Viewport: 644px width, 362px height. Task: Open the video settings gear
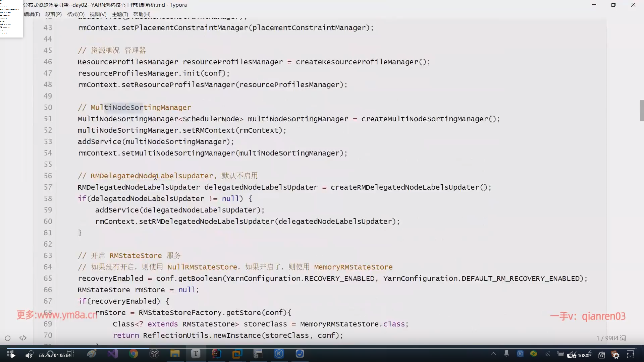[x=616, y=355]
